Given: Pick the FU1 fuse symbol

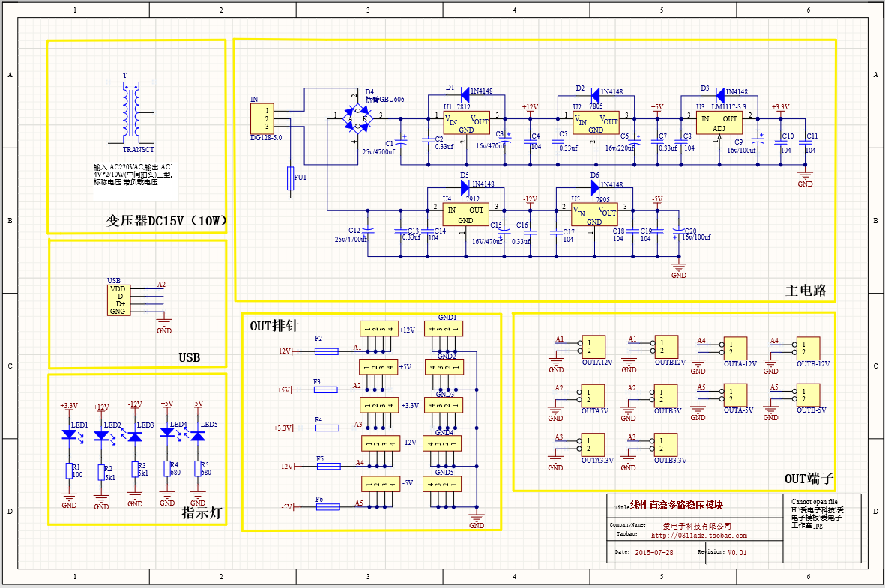Looking at the screenshot, I should coord(291,178).
